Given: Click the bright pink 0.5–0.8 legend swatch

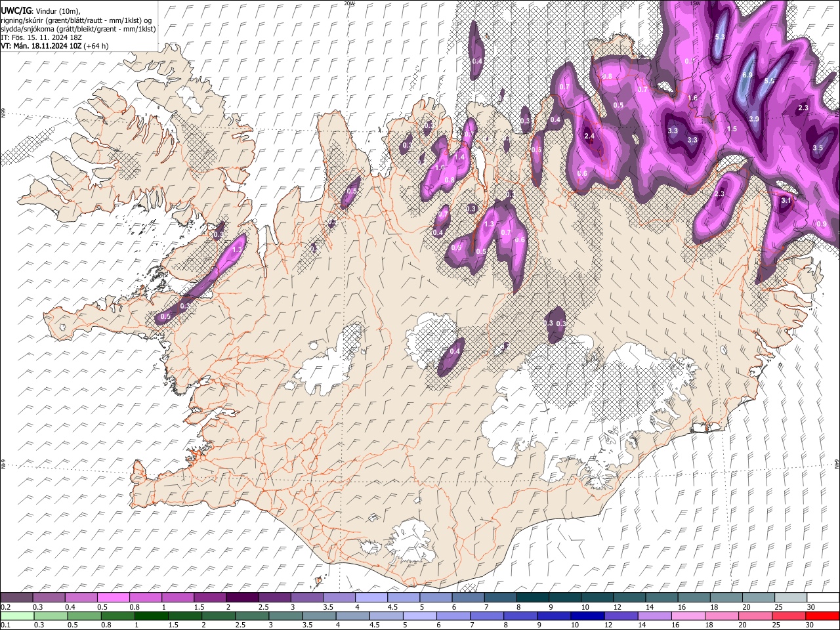Looking at the screenshot, I should point(114,598).
